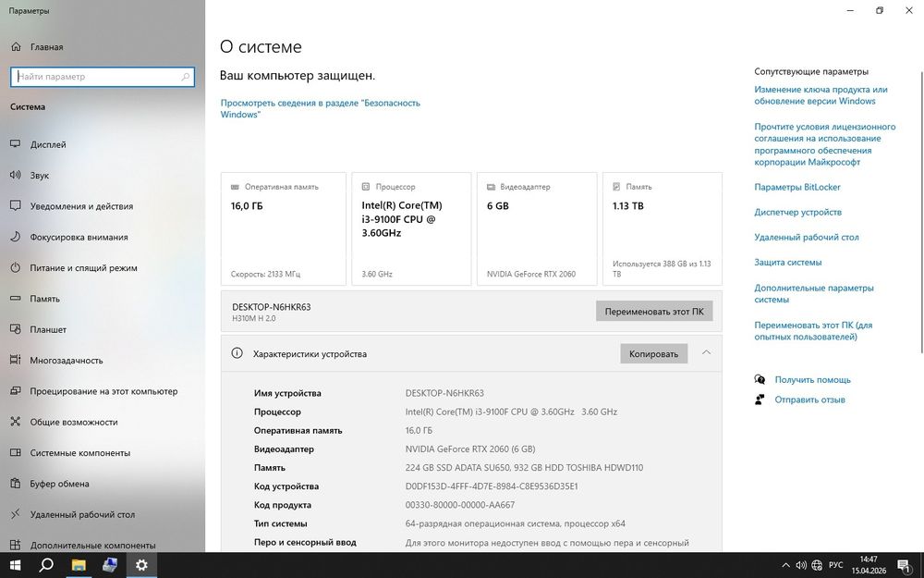The width and height of the screenshot is (924, 578).
Task: Open Защита системы link
Action: 788,262
